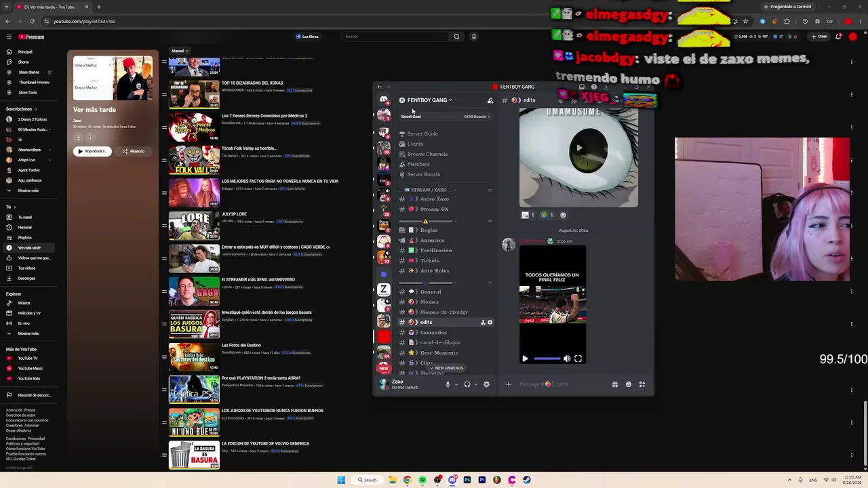Screen dimensions: 868x488
Task: Click the playlist download arrow icon
Action: pos(78,137)
